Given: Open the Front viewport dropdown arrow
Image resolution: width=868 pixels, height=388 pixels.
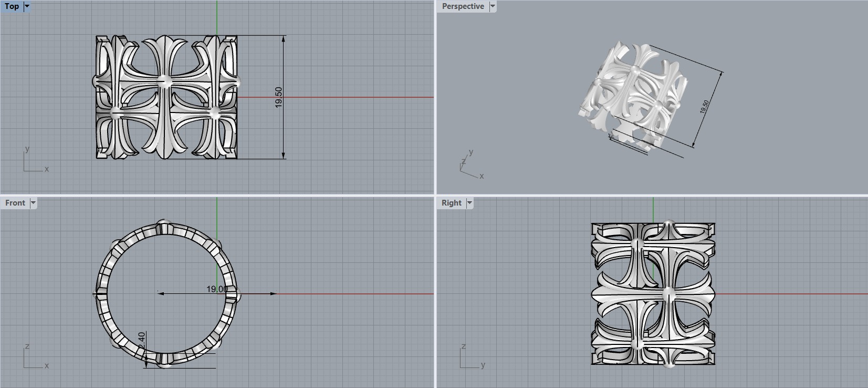Looking at the screenshot, I should (33, 203).
